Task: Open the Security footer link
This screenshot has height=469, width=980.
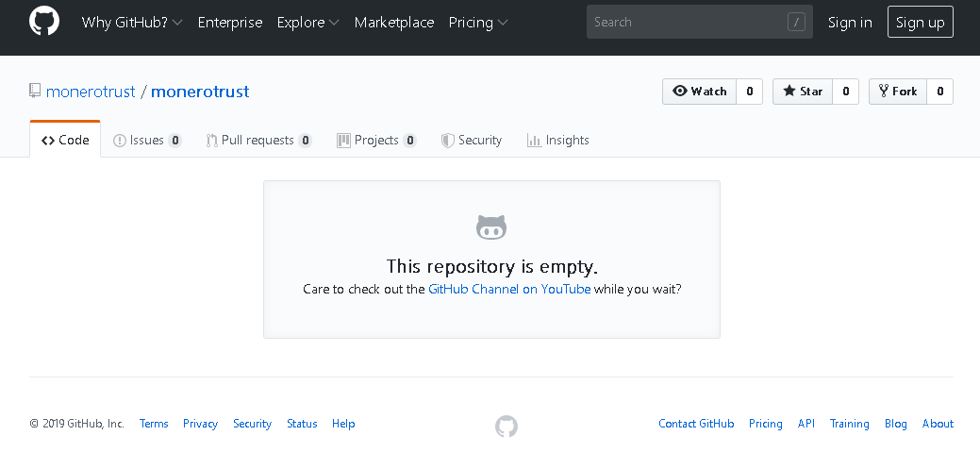Action: pos(252,424)
